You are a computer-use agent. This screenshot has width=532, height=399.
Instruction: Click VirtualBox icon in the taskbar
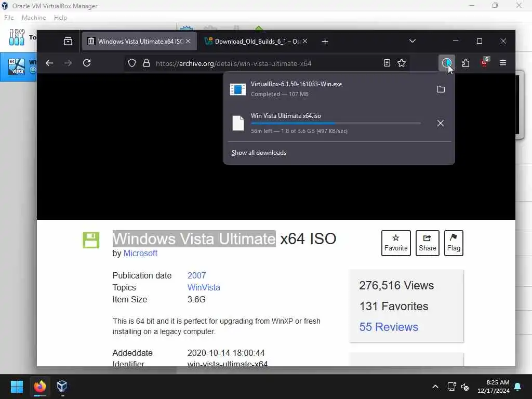coord(62,387)
